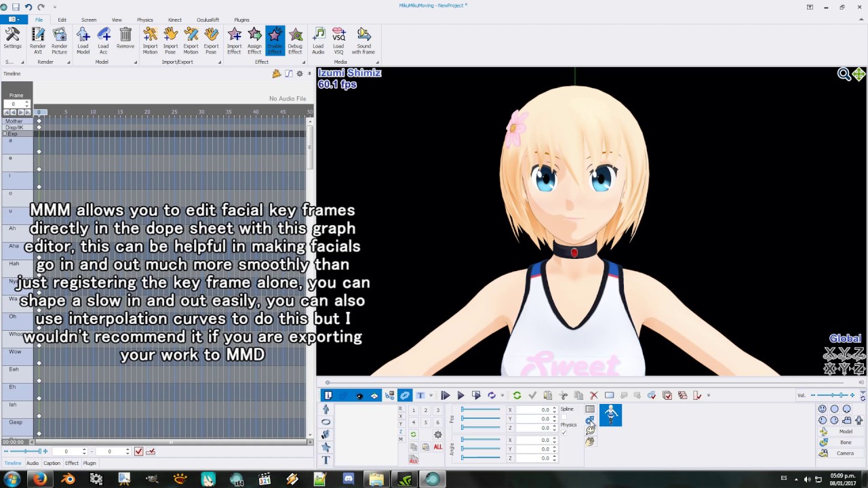
Task: Adjust the timeline zoom slider bottom-left
Action: coord(25,451)
